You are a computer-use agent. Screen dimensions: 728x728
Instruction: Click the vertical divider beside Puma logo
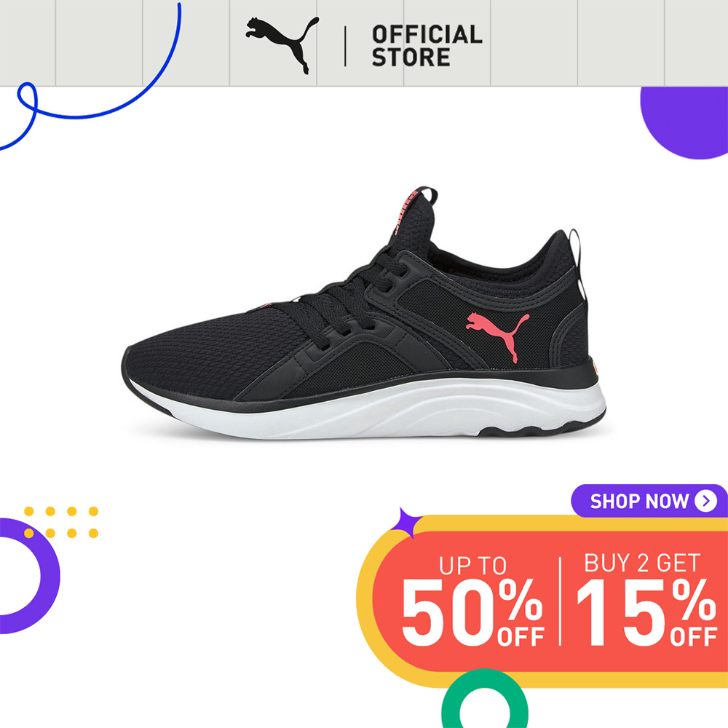coord(345,46)
